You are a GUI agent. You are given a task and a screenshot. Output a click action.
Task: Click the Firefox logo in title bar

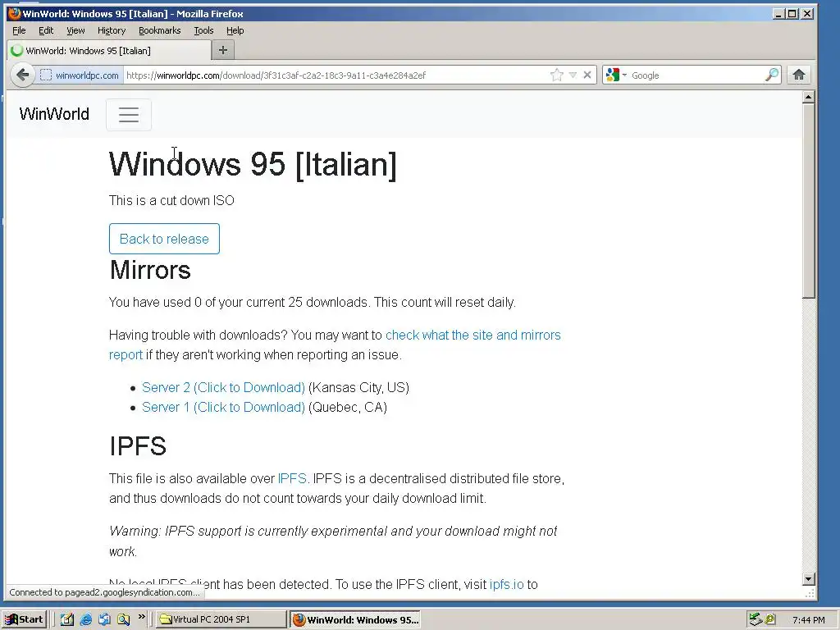click(15, 13)
